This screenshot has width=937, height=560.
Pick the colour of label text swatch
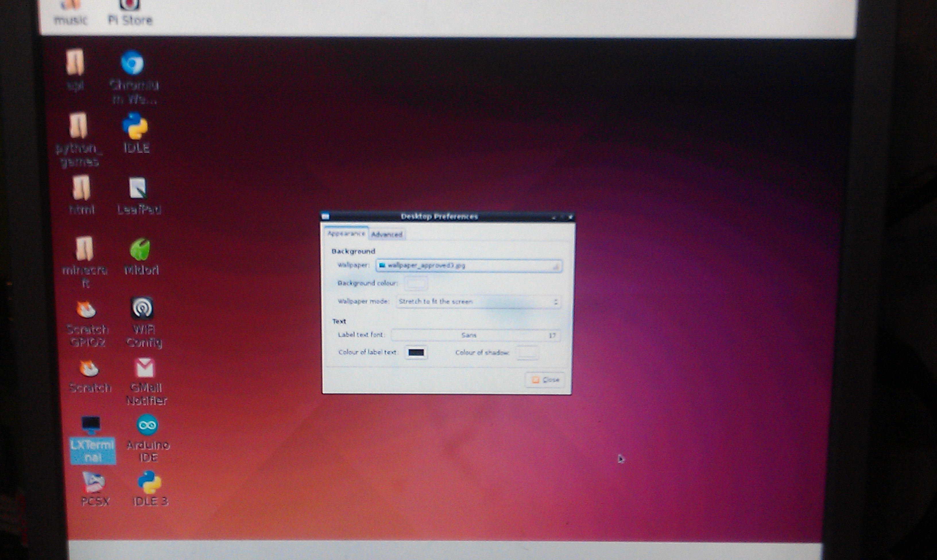[x=416, y=353]
